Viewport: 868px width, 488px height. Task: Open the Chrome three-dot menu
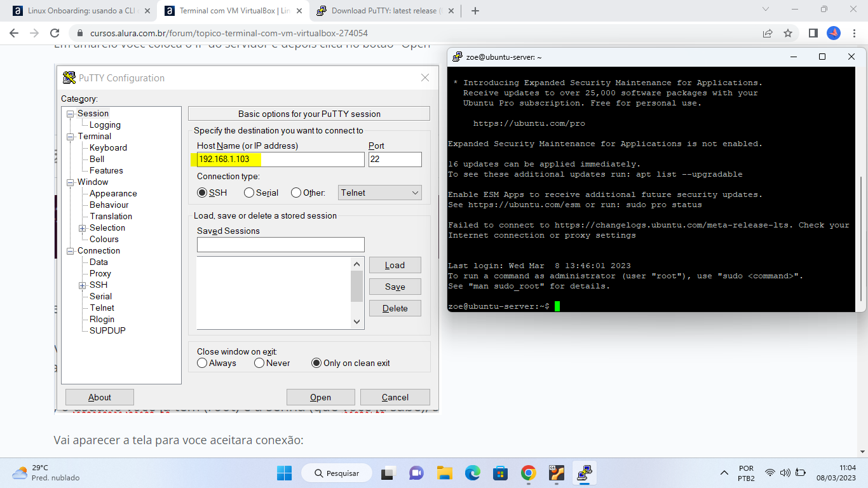(x=853, y=33)
